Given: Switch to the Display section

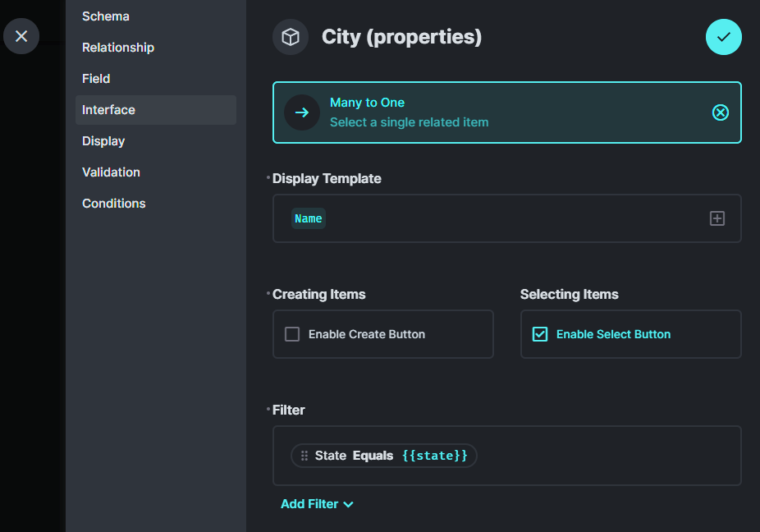Looking at the screenshot, I should pyautogui.click(x=156, y=141).
